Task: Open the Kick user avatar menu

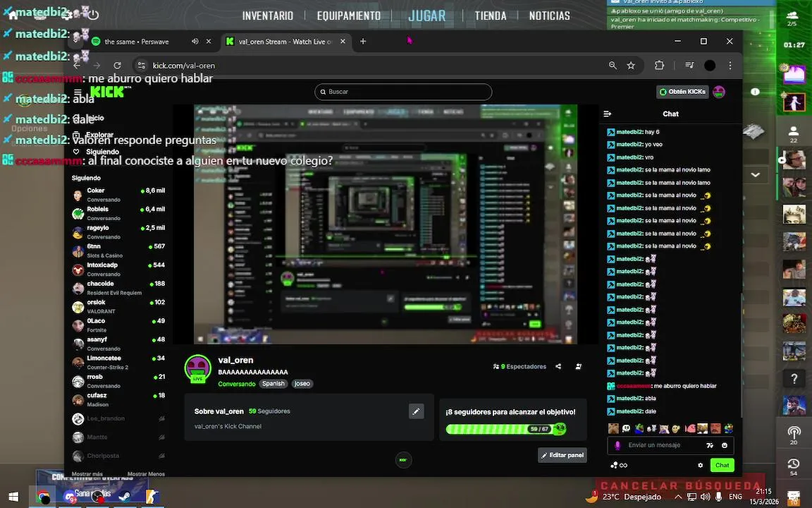Action: point(719,92)
